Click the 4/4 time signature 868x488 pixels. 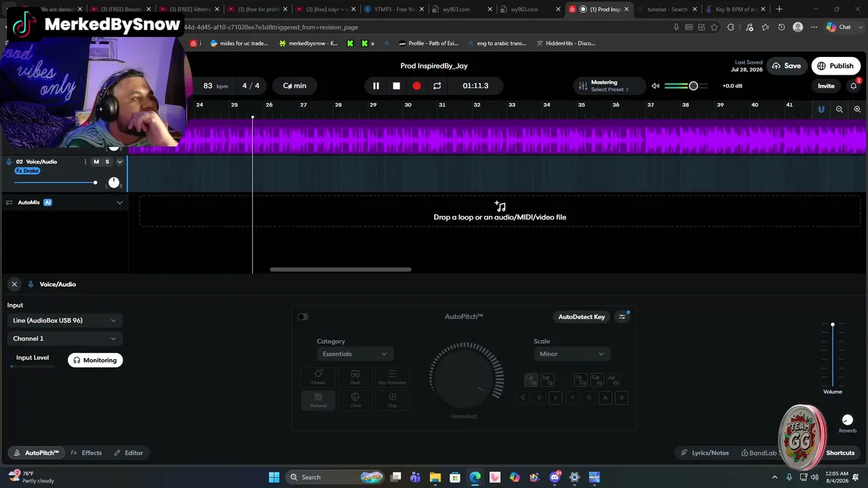(x=251, y=86)
